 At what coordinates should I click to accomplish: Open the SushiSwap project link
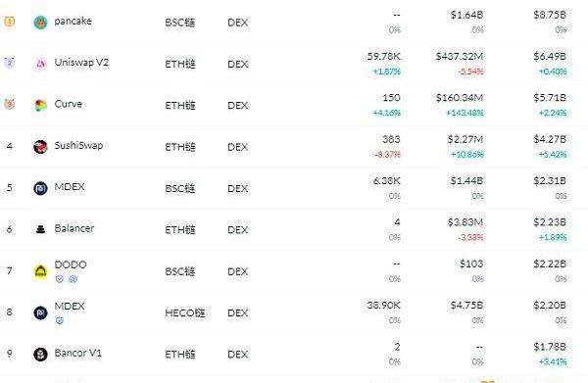coord(78,145)
